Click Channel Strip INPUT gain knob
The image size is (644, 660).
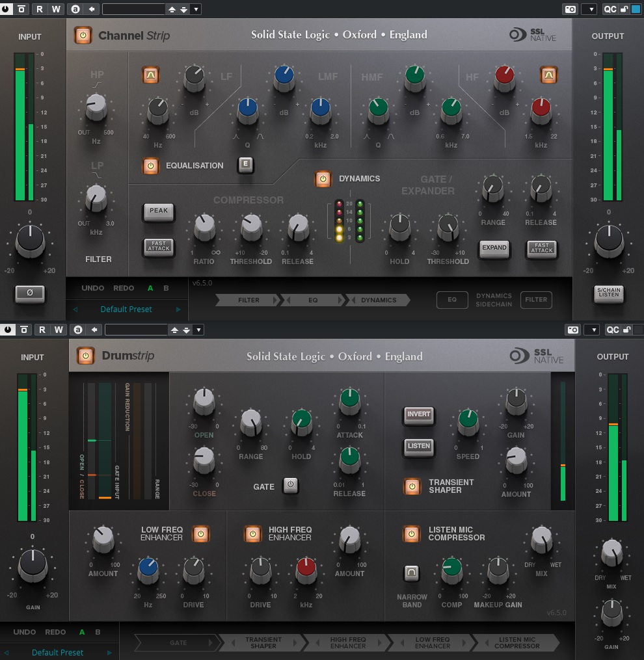pyautogui.click(x=31, y=241)
